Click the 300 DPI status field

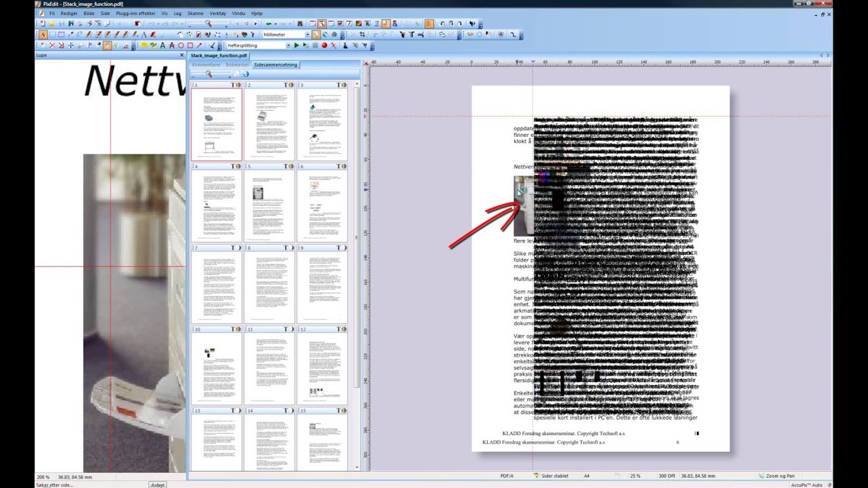[666, 476]
